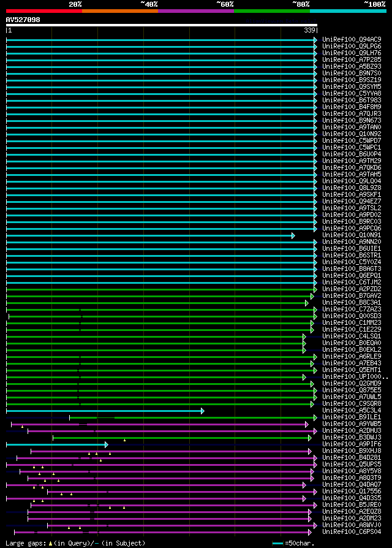
Task: Click the UniRef100_A2DM23 label
Action: 352,519
